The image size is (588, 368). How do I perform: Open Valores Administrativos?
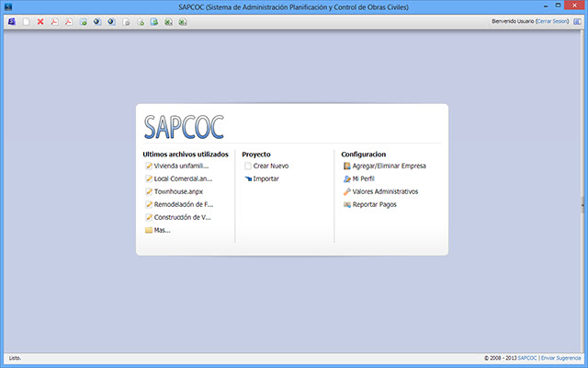pyautogui.click(x=385, y=191)
